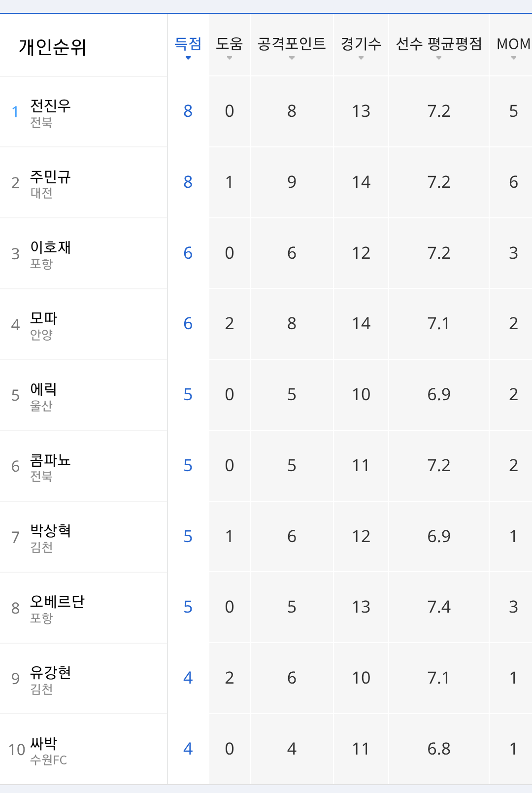Select player 에릭 from 울산
This screenshot has width=532, height=793.
(44, 390)
